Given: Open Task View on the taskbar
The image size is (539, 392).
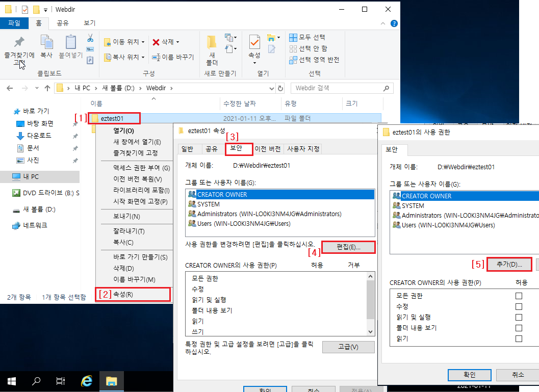Looking at the screenshot, I should coord(61,381).
